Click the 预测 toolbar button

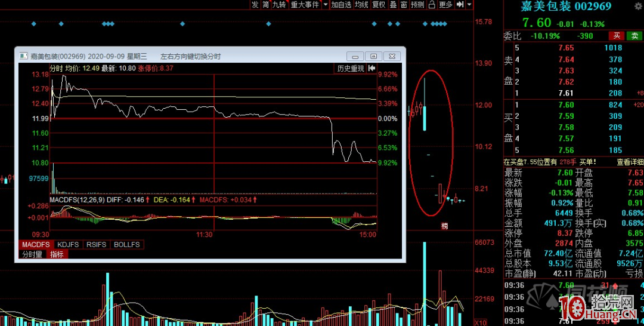417,5
